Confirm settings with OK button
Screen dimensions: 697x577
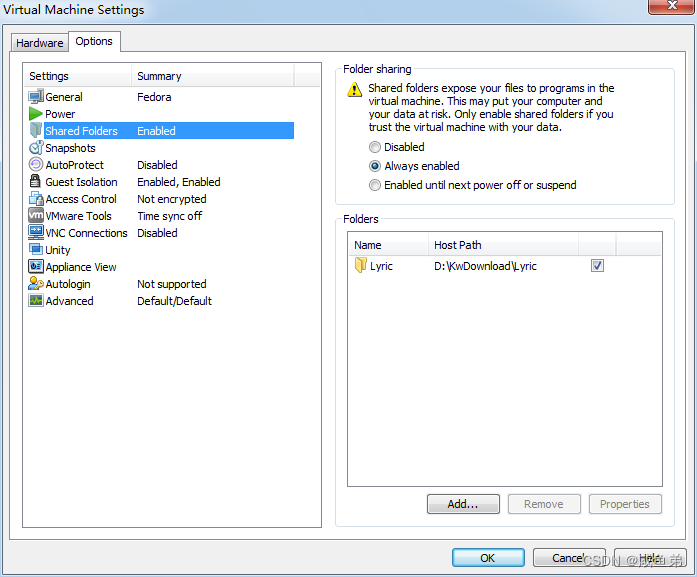tap(488, 558)
